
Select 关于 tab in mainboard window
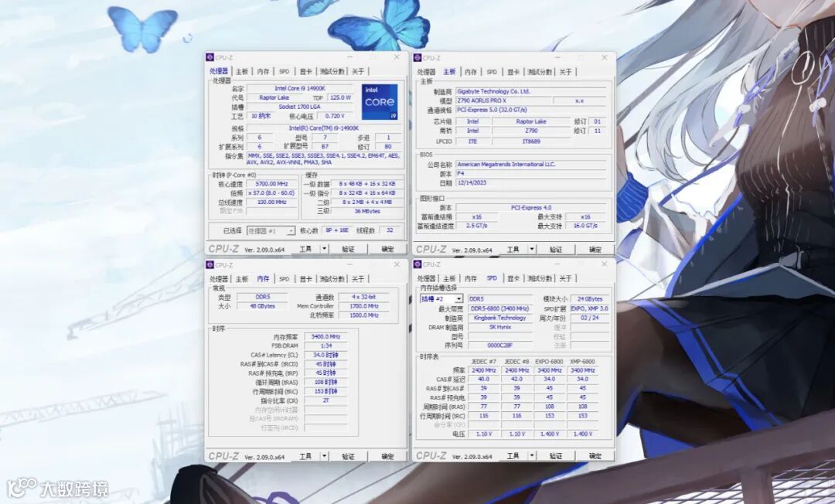pyautogui.click(x=565, y=72)
